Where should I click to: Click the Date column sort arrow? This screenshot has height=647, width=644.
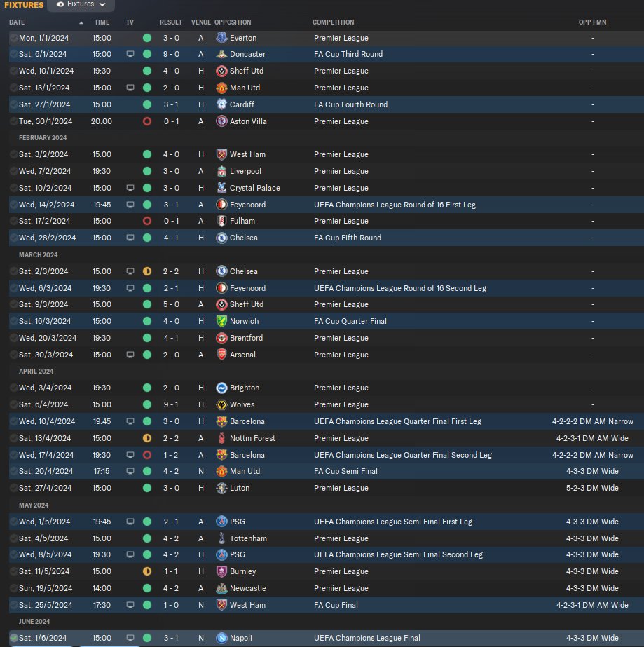point(81,22)
